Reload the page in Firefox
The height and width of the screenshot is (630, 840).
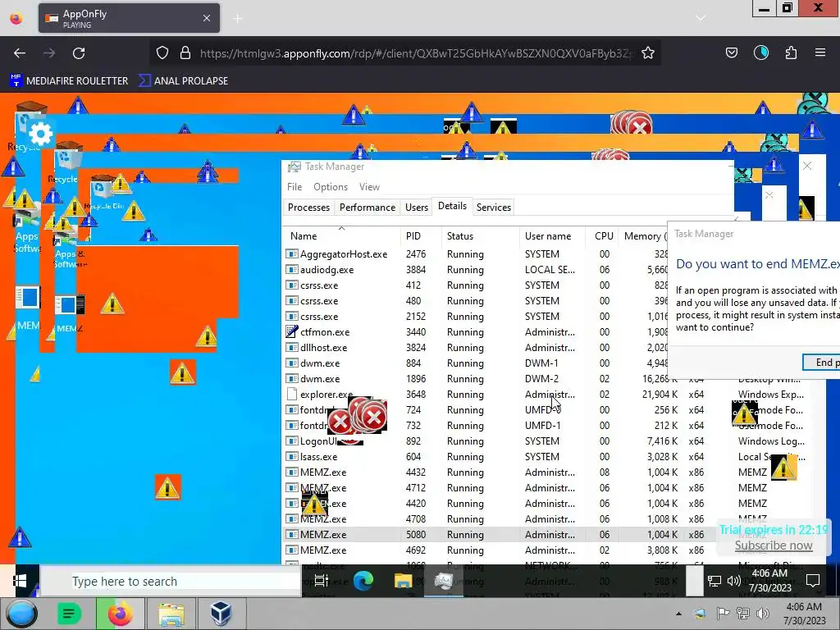pos(79,53)
